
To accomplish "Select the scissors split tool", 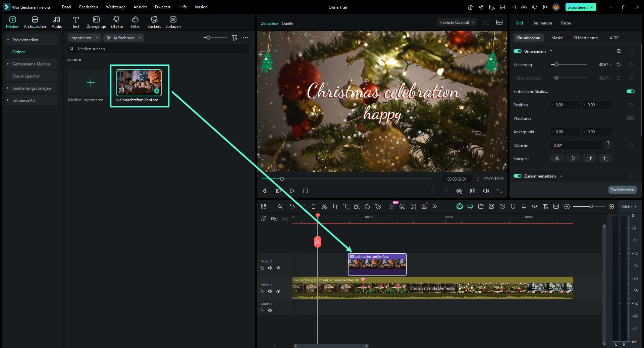I will click(324, 206).
